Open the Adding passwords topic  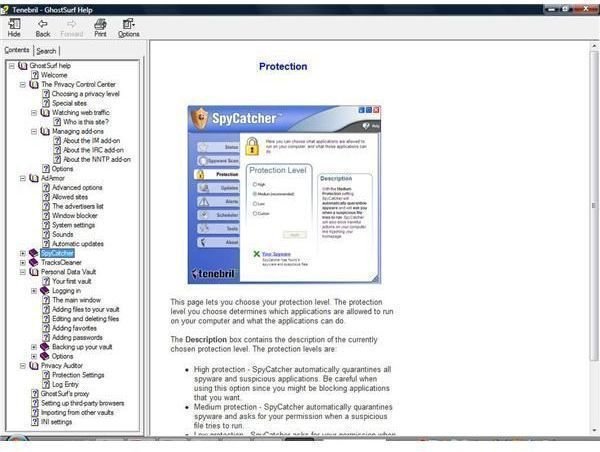coord(77,338)
